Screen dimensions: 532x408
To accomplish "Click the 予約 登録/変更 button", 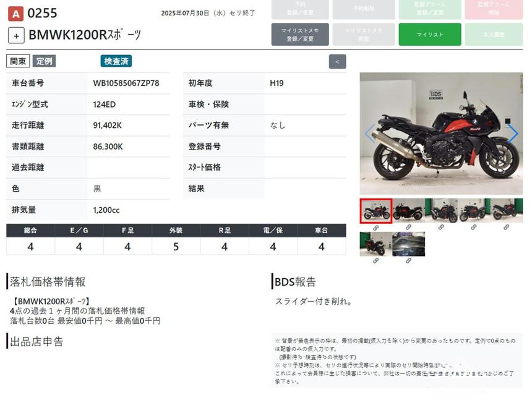I will [300, 9].
